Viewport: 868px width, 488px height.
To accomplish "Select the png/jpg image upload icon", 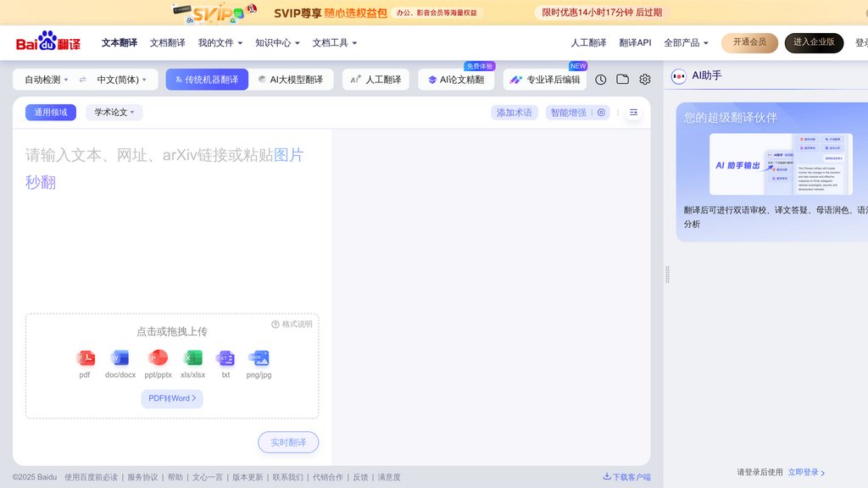I will [258, 358].
